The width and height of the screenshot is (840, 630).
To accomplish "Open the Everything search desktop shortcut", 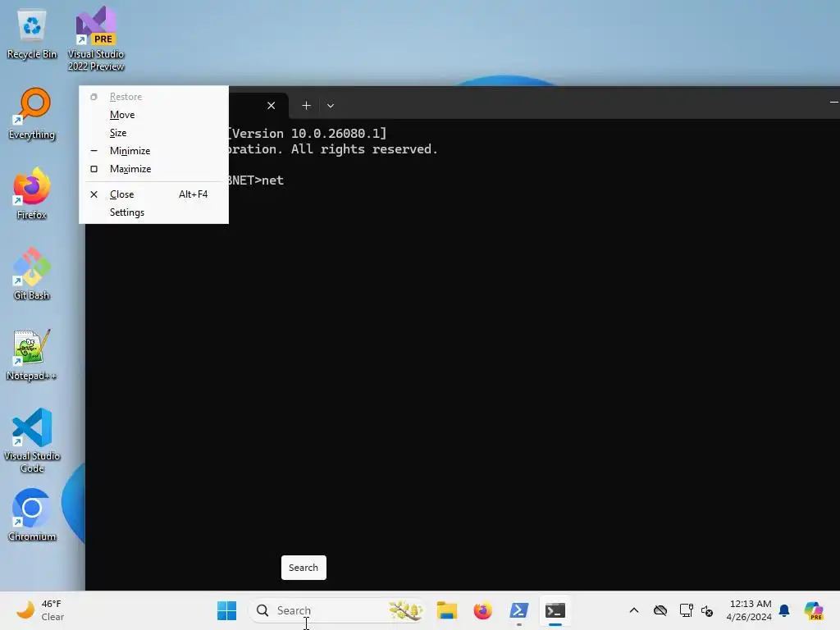I will [x=32, y=114].
